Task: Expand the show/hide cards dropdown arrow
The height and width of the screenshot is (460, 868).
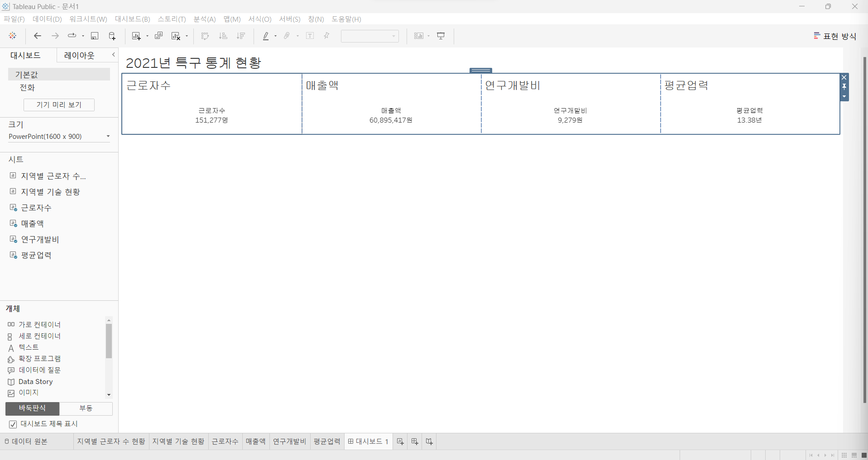Action: [x=428, y=36]
